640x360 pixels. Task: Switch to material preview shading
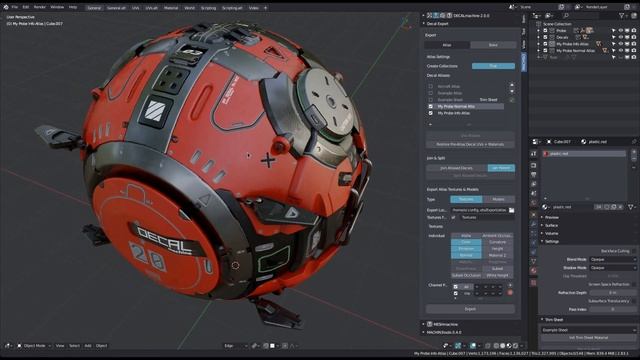pos(509,346)
